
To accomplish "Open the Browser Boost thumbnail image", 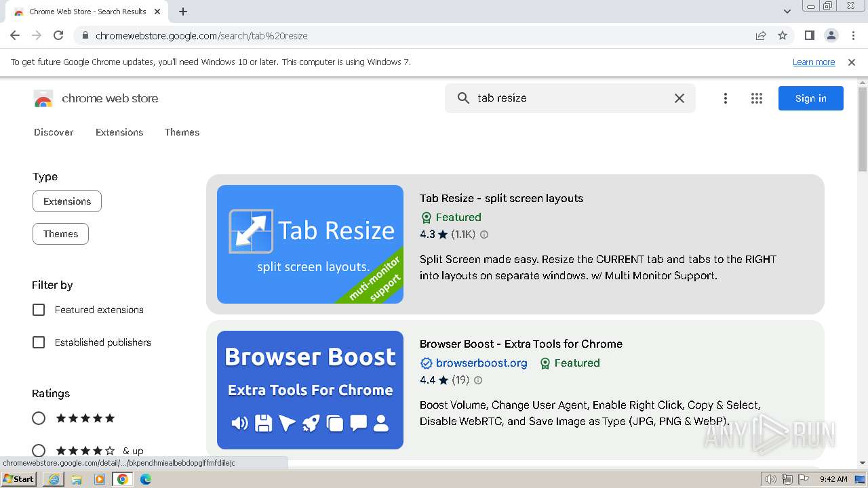I will coord(310,390).
